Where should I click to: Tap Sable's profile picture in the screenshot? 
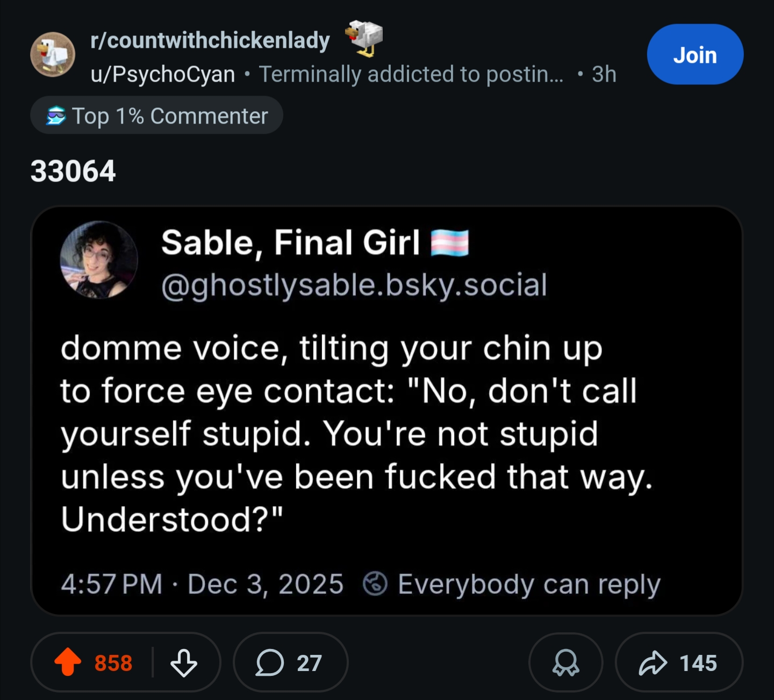99,259
